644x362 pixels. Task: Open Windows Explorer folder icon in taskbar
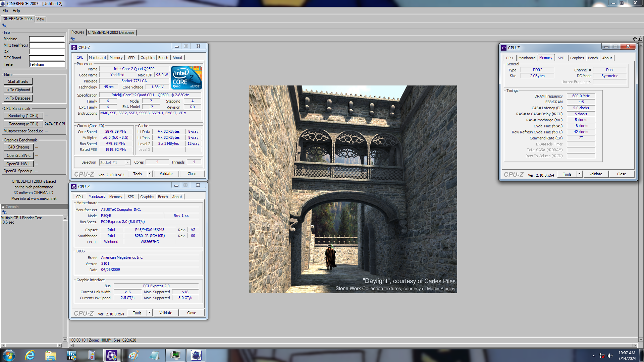(50, 355)
